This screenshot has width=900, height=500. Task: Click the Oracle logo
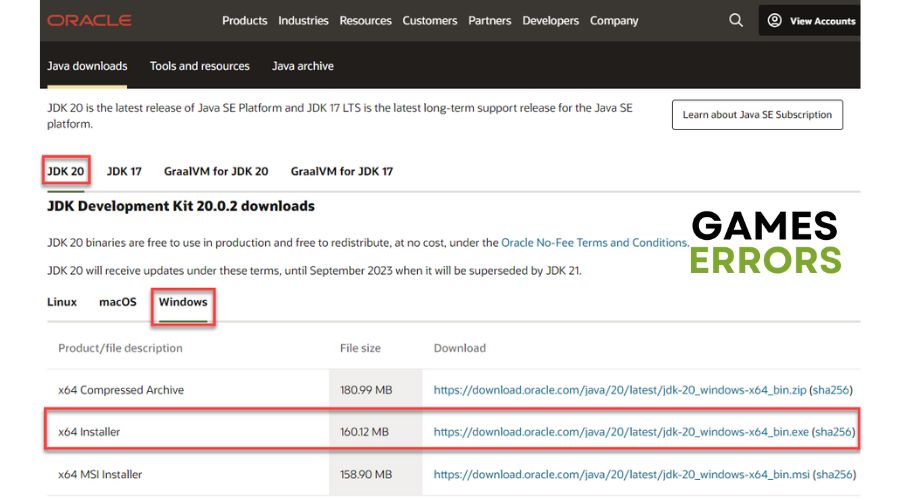pyautogui.click(x=89, y=21)
